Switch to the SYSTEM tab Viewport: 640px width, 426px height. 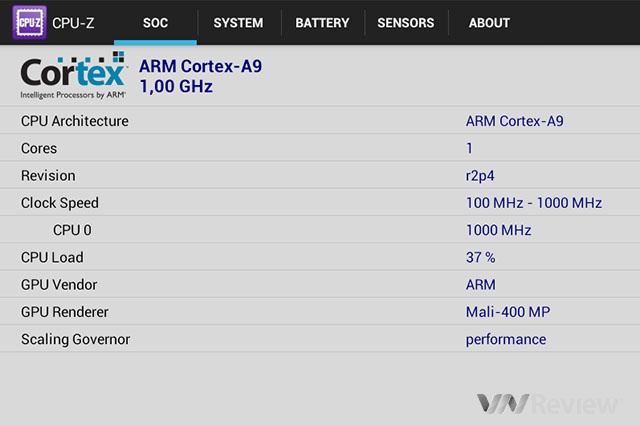pos(238,22)
